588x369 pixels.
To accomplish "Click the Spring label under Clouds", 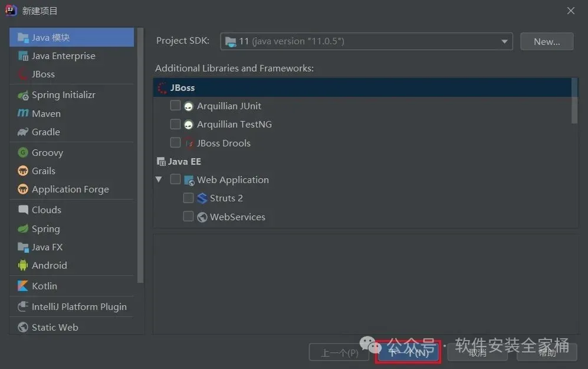I will 46,229.
